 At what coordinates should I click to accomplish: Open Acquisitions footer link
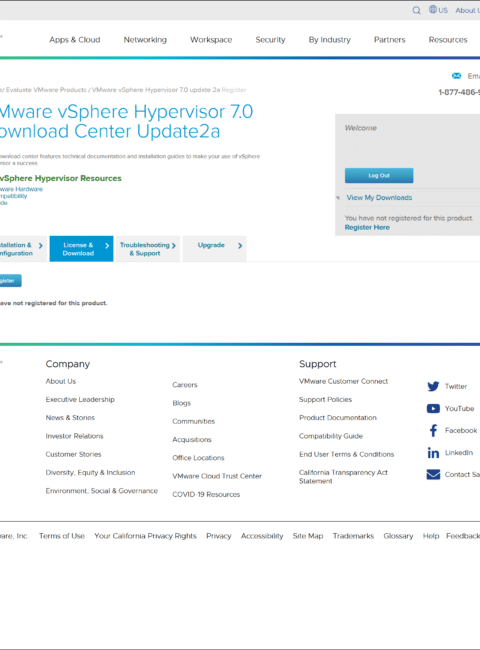192,439
